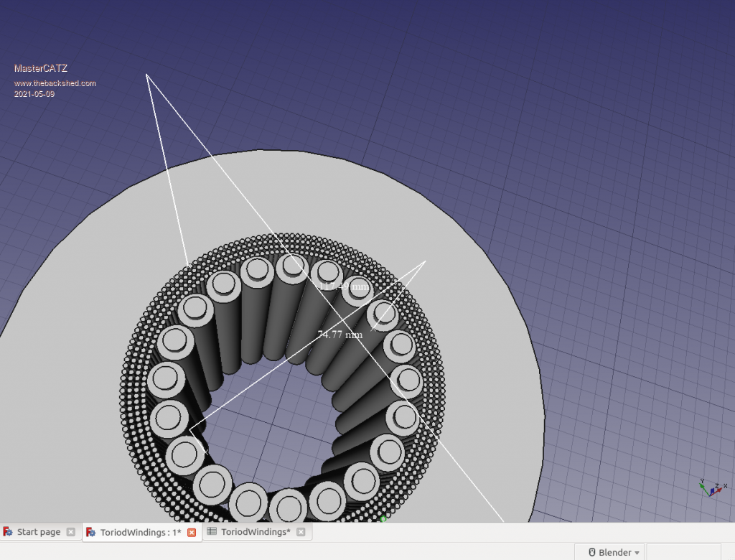Image resolution: width=735 pixels, height=560 pixels.
Task: Click the MasterCATZ username text
Action: tap(41, 68)
